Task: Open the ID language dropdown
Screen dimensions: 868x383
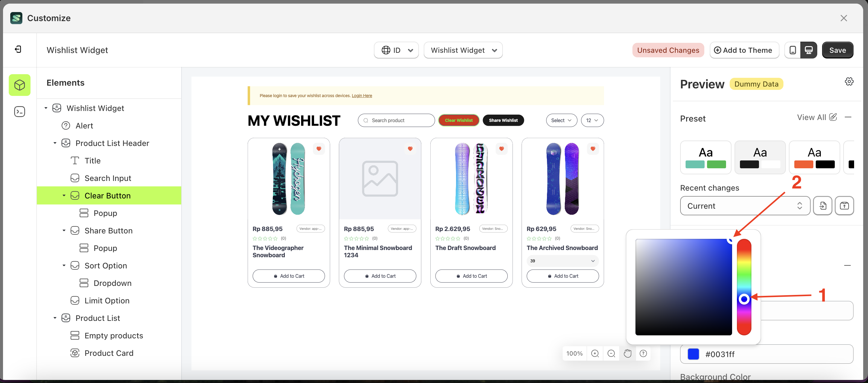Action: click(x=396, y=50)
